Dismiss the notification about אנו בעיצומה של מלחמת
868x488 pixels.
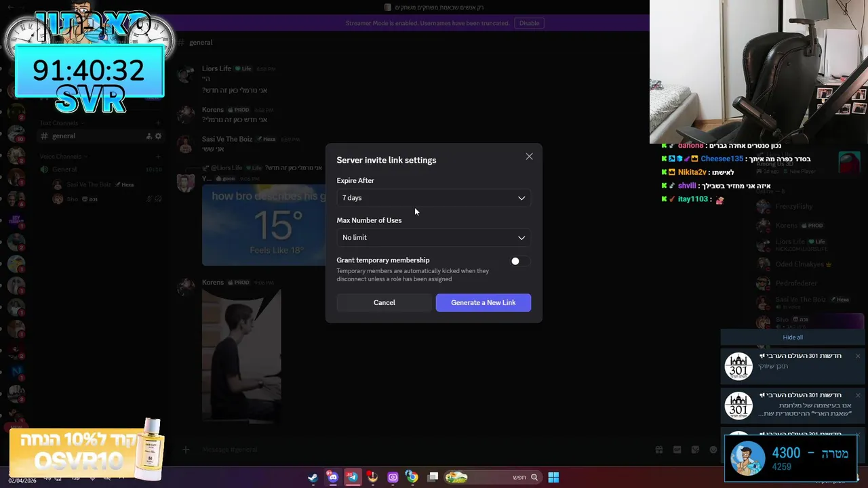(x=857, y=395)
